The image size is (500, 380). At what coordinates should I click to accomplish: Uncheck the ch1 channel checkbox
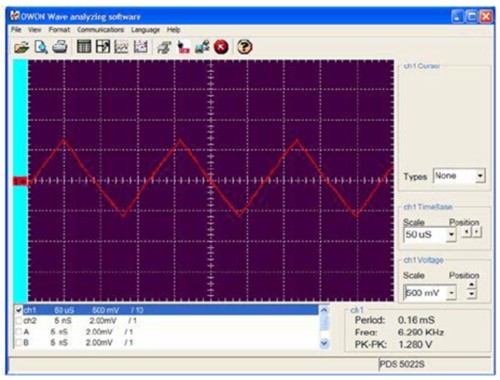[x=19, y=310]
